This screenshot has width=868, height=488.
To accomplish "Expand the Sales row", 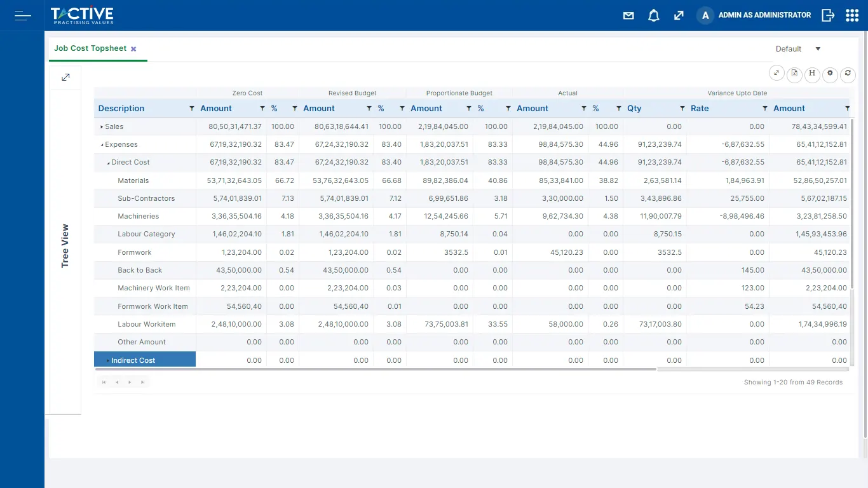I will (102, 127).
